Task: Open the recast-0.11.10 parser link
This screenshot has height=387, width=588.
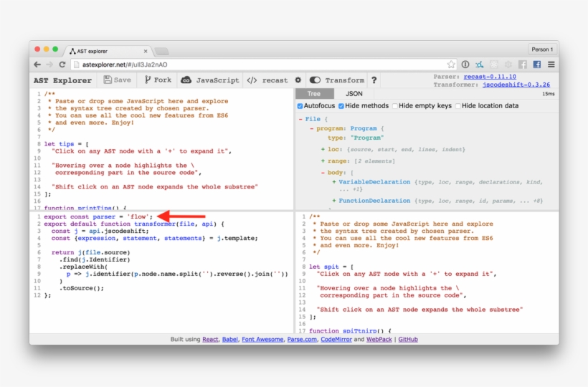Action: pos(490,77)
